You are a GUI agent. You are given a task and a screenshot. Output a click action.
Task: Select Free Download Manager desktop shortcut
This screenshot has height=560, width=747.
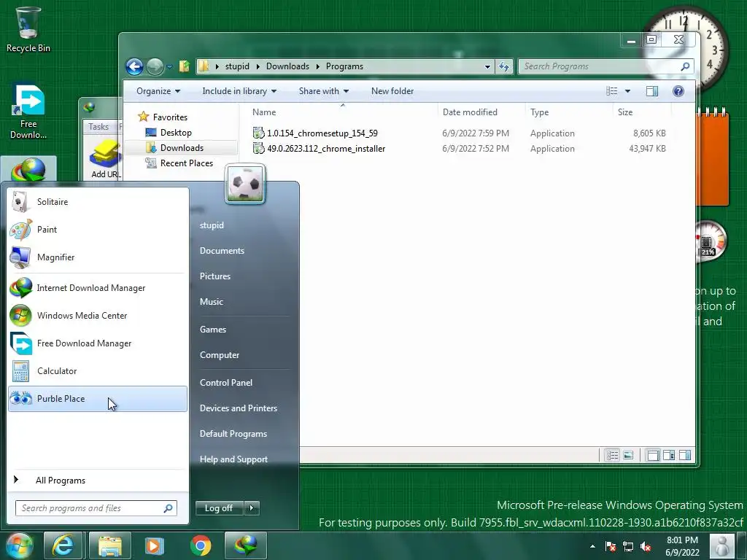(28, 112)
